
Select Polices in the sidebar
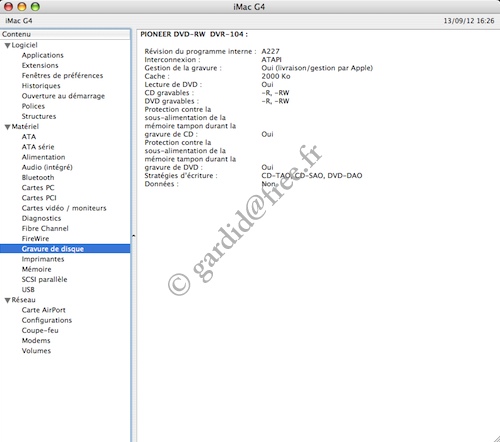33,106
